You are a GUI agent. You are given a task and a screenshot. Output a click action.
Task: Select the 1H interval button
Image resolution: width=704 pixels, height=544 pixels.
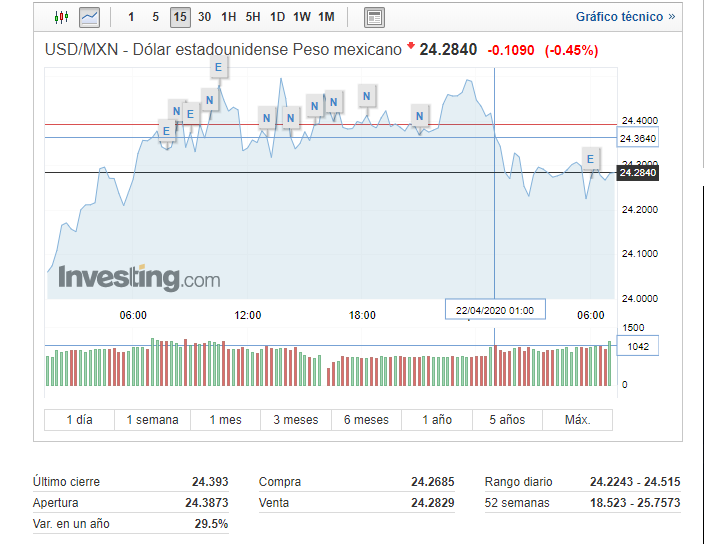click(x=229, y=17)
